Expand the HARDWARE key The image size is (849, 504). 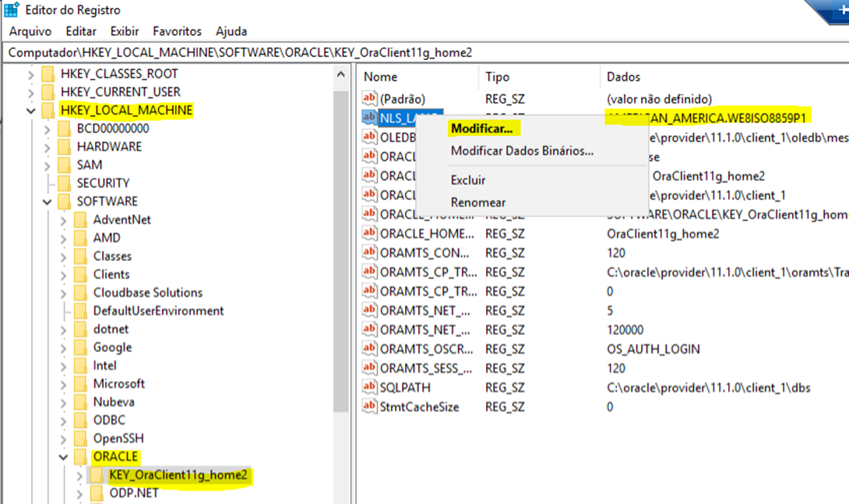47,147
